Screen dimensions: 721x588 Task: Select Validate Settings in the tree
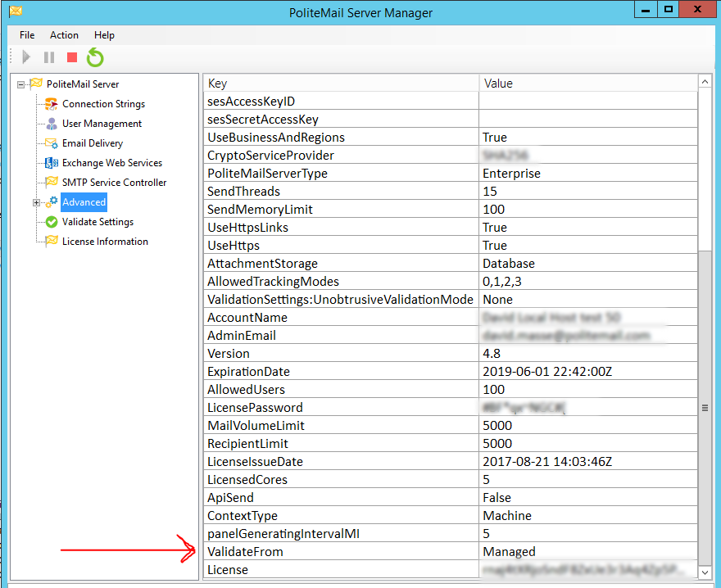[97, 222]
